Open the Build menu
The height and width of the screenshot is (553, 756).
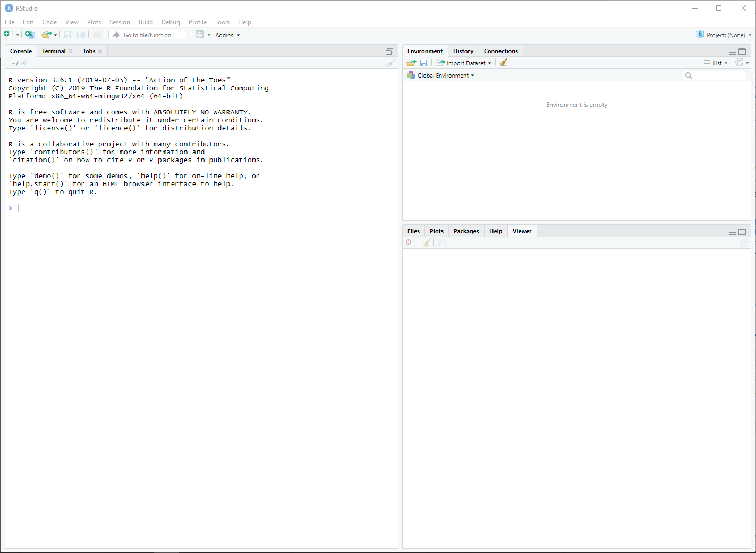click(x=146, y=22)
